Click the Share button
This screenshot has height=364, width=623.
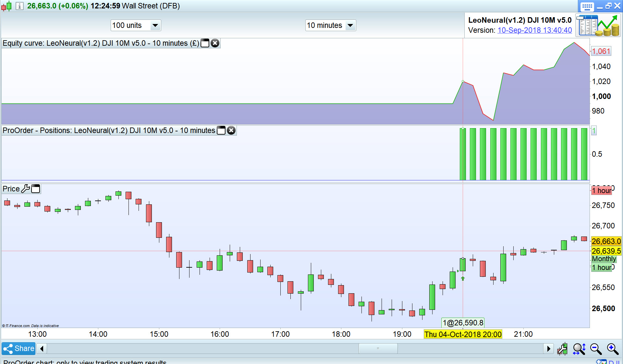tap(18, 349)
